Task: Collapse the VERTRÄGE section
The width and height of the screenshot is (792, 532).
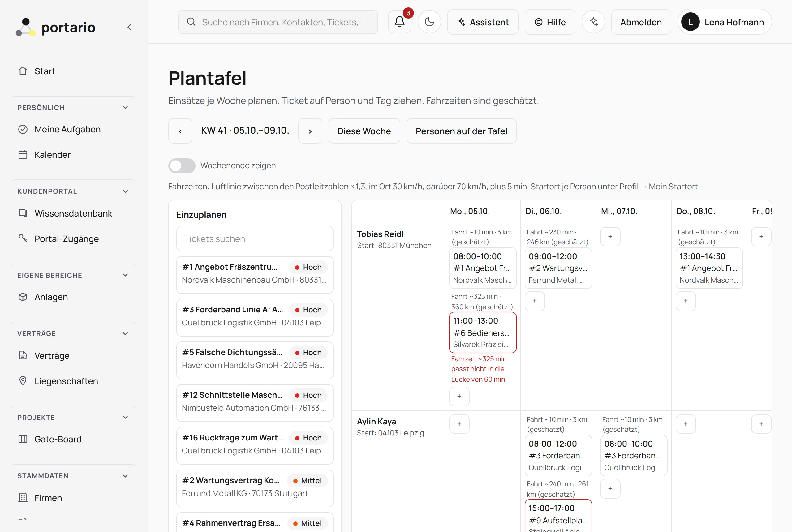Action: pyautogui.click(x=125, y=333)
